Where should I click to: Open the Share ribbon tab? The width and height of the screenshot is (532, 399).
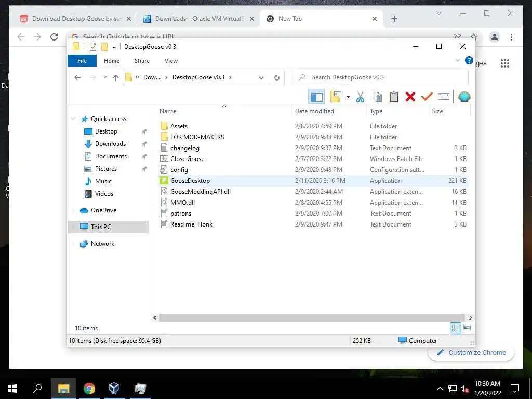tap(142, 61)
